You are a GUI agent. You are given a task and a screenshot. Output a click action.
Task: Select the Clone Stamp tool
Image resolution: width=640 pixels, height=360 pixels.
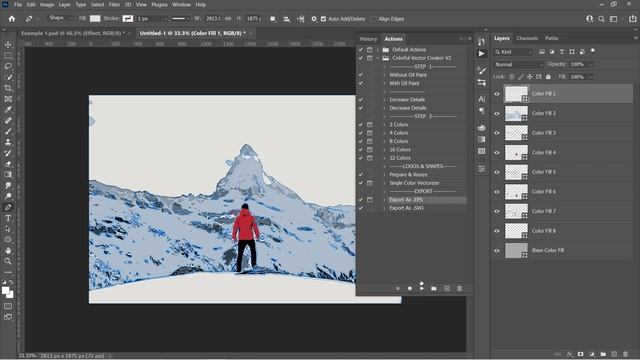coord(8,142)
